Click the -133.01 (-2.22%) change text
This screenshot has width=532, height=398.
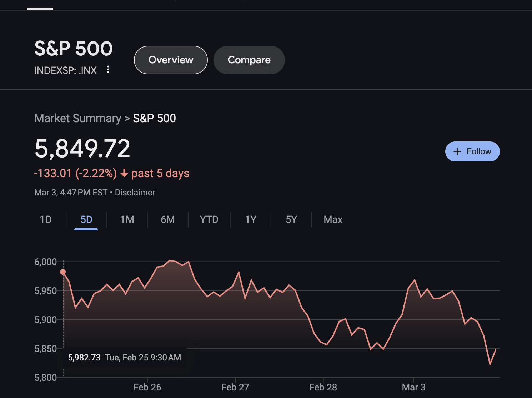pyautogui.click(x=75, y=173)
